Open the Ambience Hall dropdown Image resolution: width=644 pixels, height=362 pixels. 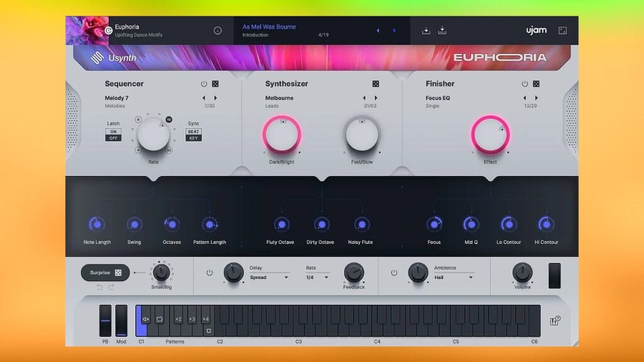coord(454,278)
